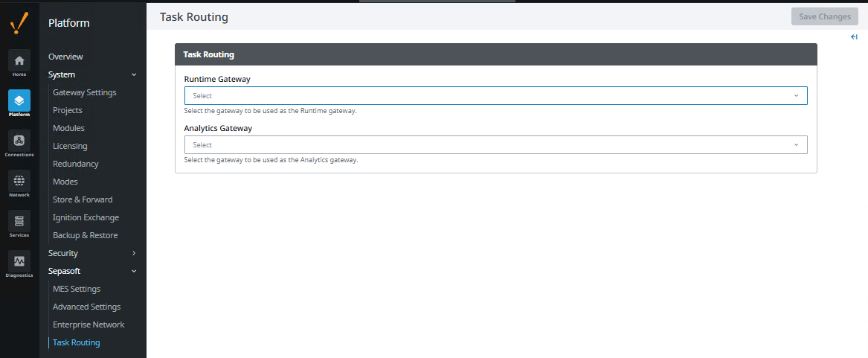This screenshot has width=868, height=358.
Task: Open Gateway Settings
Action: point(84,92)
